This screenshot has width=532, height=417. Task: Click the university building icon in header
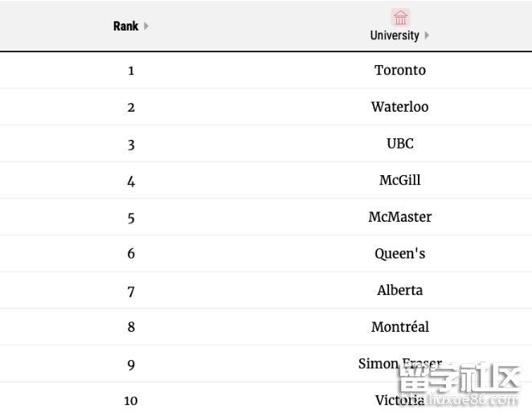[x=400, y=17]
